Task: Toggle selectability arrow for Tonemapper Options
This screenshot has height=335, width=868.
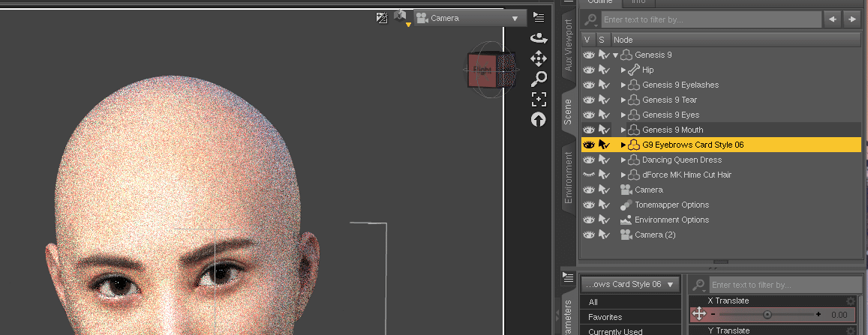Action: click(x=604, y=205)
